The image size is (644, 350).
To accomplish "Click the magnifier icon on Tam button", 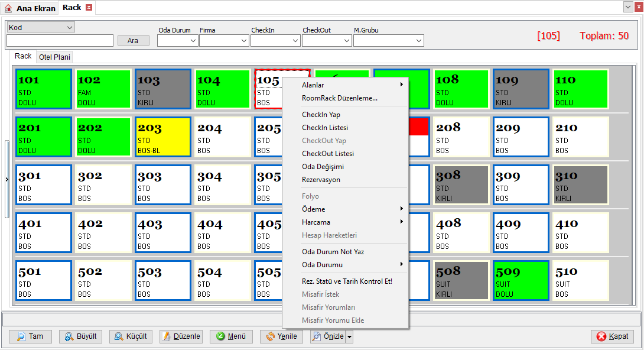I will (x=21, y=336).
